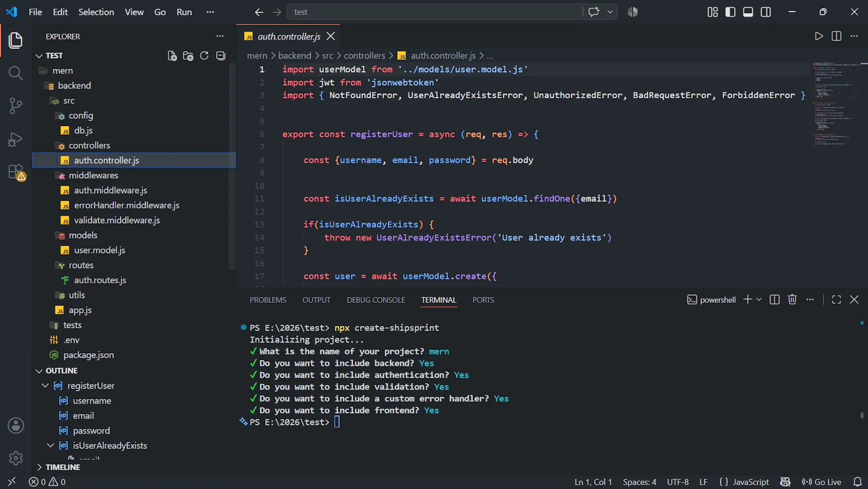Split the terminal panel
The width and height of the screenshot is (868, 489).
pyautogui.click(x=775, y=300)
